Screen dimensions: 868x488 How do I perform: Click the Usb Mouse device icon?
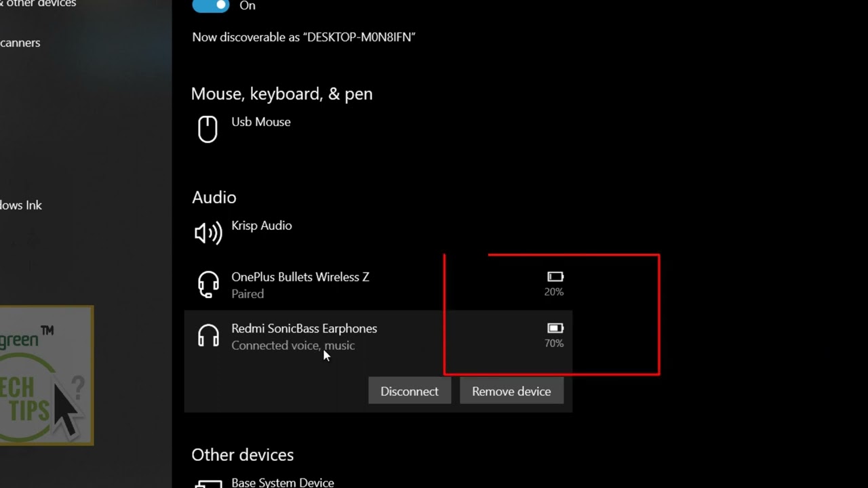[208, 129]
